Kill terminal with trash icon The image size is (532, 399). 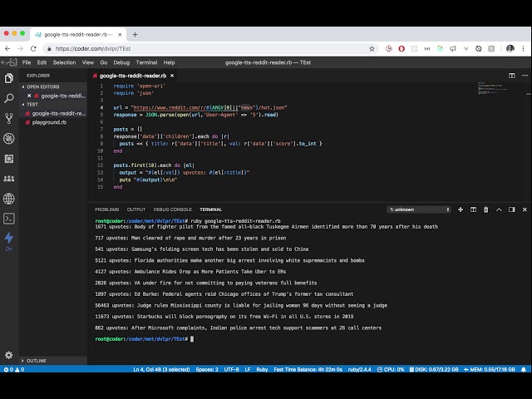click(x=485, y=209)
